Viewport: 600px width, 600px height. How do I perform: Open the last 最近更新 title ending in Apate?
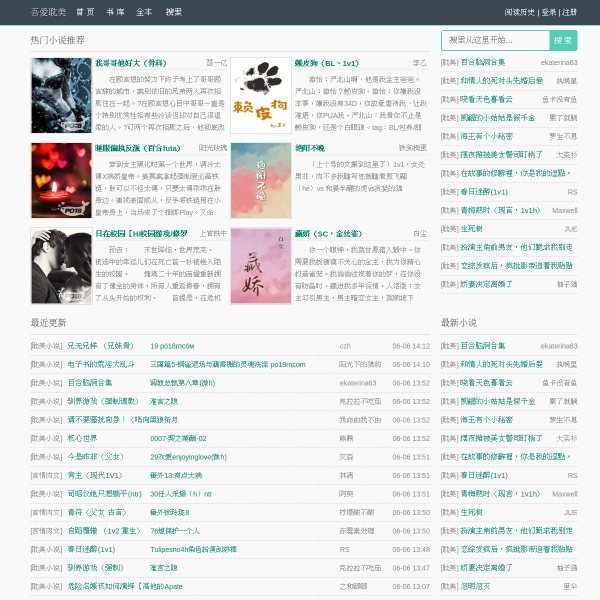tap(125, 586)
